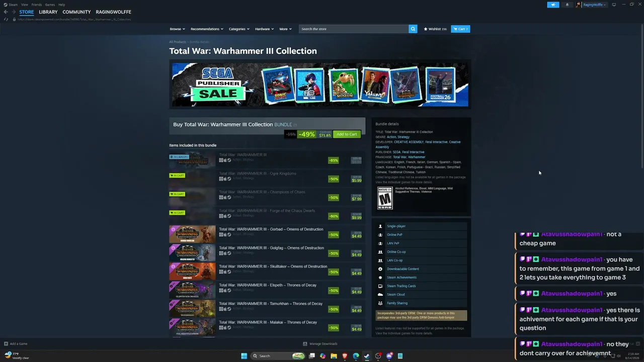Click the All Products breadcrumb link

(x=178, y=42)
